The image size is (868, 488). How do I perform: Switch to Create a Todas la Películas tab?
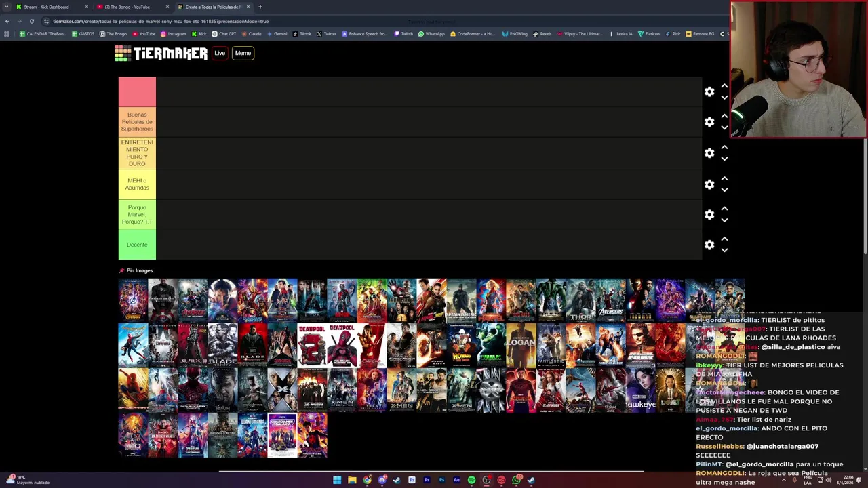pos(213,7)
